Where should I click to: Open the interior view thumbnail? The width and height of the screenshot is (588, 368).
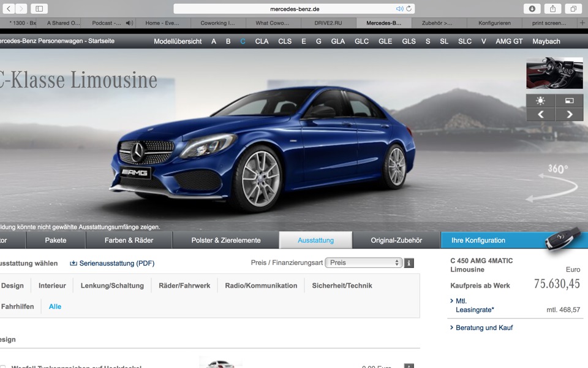click(555, 73)
